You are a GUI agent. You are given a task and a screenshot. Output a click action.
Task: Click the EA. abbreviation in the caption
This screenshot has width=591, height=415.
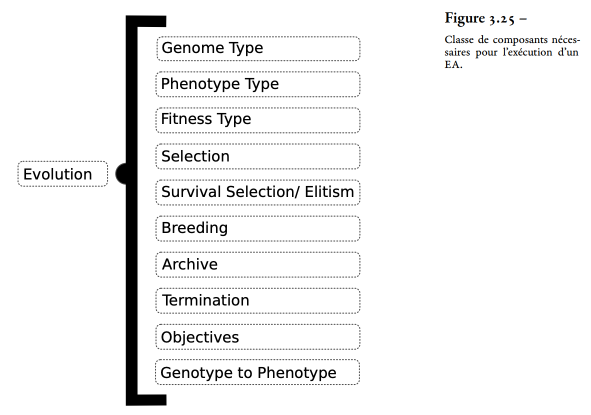[x=453, y=64]
